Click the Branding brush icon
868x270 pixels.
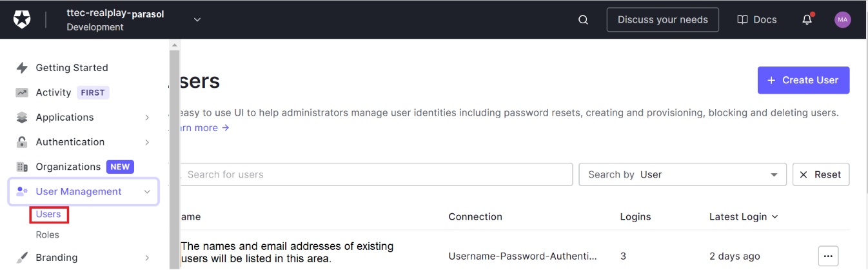coord(22,258)
